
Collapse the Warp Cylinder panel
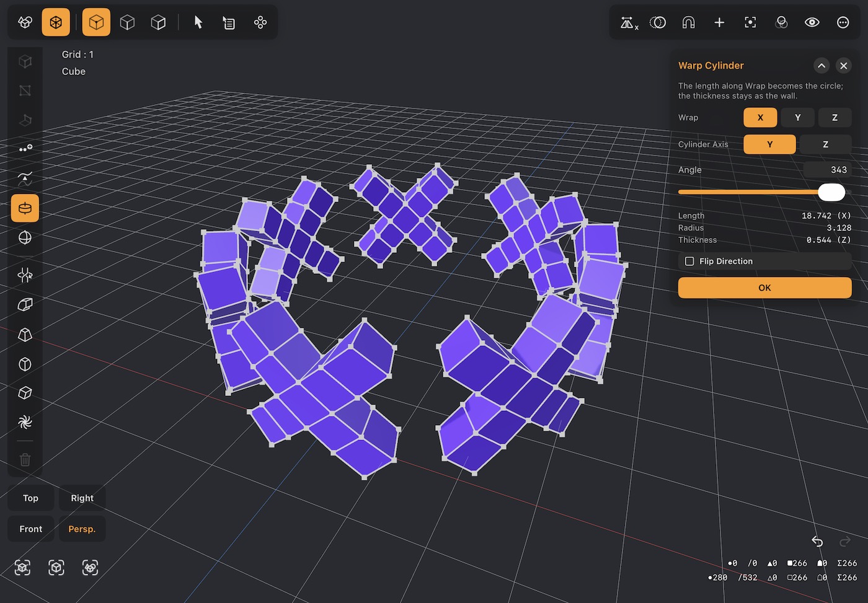click(x=821, y=66)
